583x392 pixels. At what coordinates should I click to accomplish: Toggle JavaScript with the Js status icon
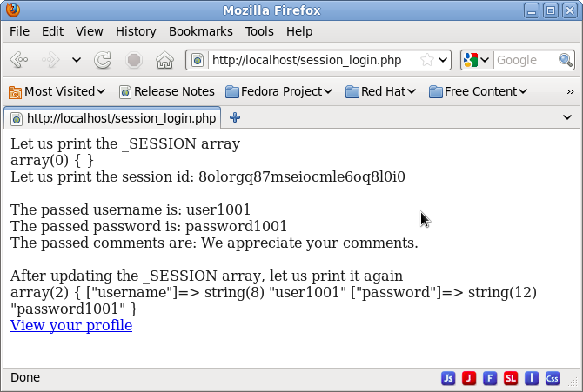click(x=448, y=378)
